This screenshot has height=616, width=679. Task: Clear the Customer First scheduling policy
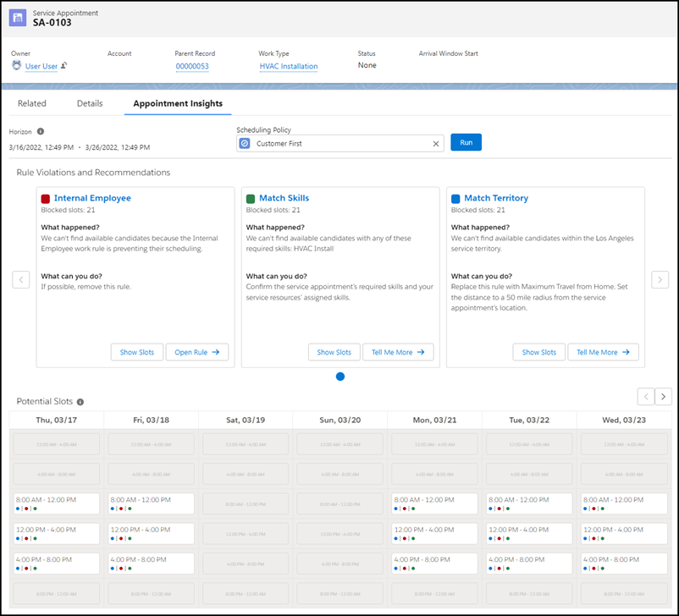(436, 144)
